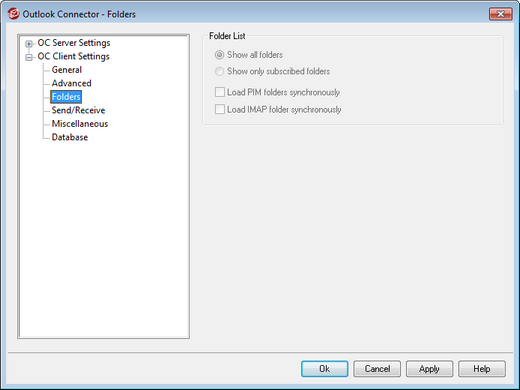This screenshot has width=520, height=390.
Task: Open the General settings page
Action: tap(67, 70)
